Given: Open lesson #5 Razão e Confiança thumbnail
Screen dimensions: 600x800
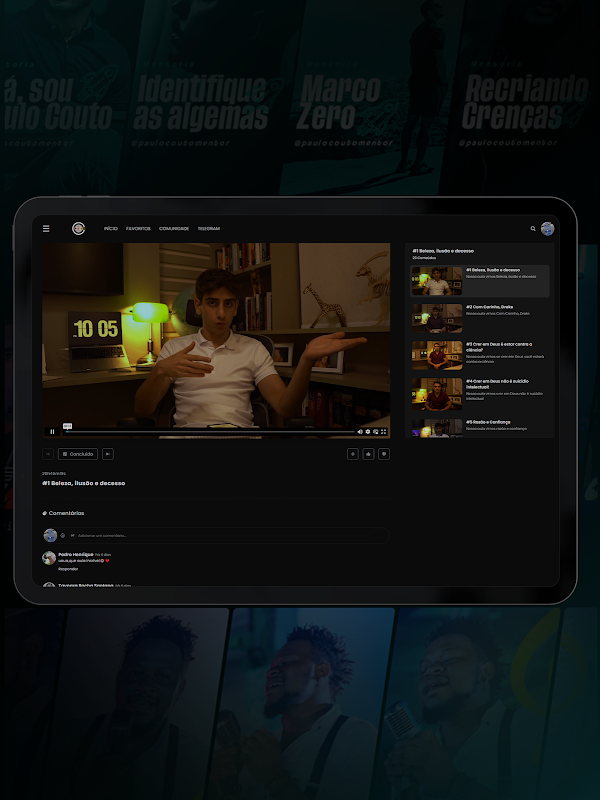Looking at the screenshot, I should click(x=437, y=428).
